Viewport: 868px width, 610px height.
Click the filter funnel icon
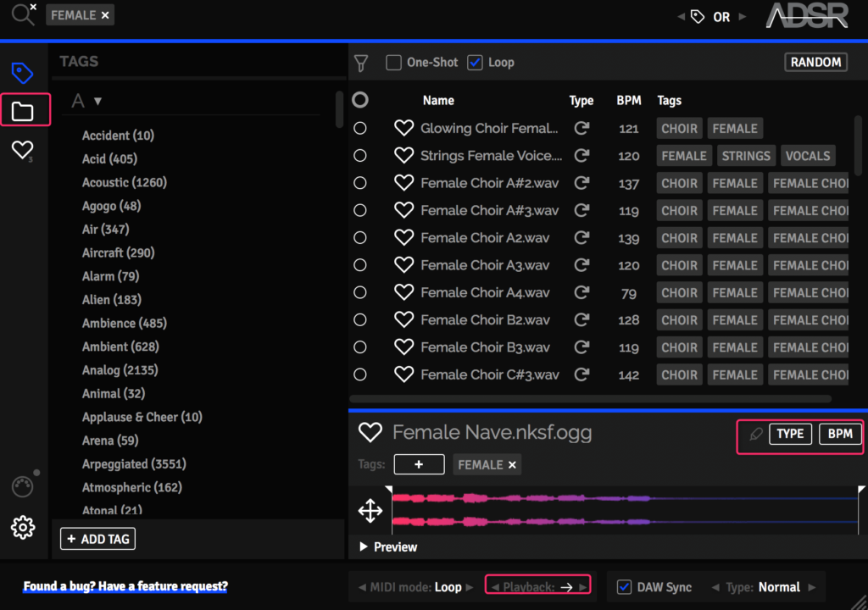362,63
